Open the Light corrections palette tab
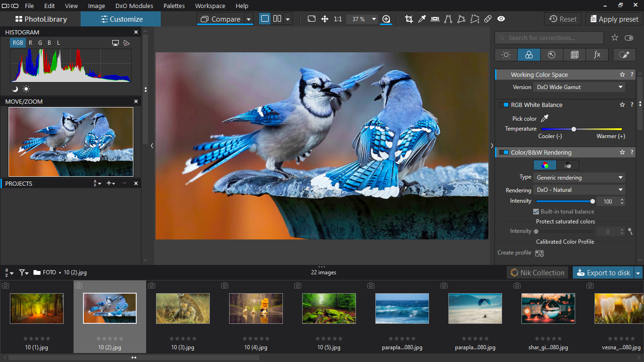The width and height of the screenshot is (644, 362). click(506, 55)
